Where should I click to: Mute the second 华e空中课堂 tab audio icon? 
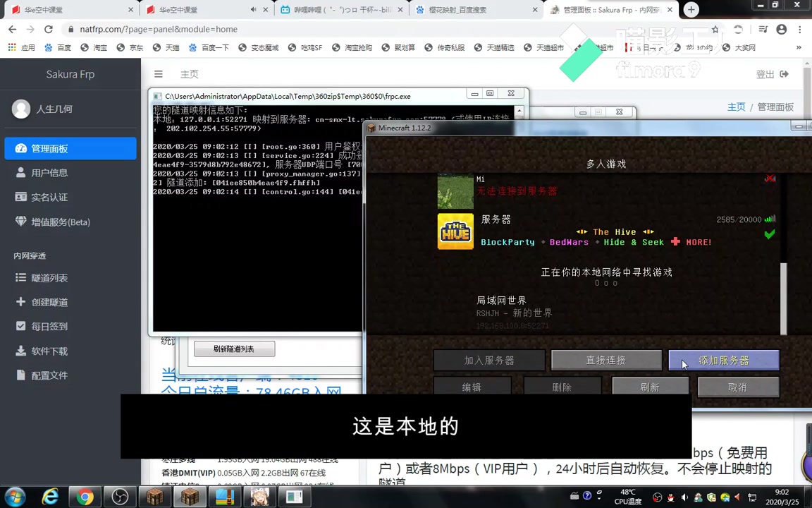pos(253,9)
